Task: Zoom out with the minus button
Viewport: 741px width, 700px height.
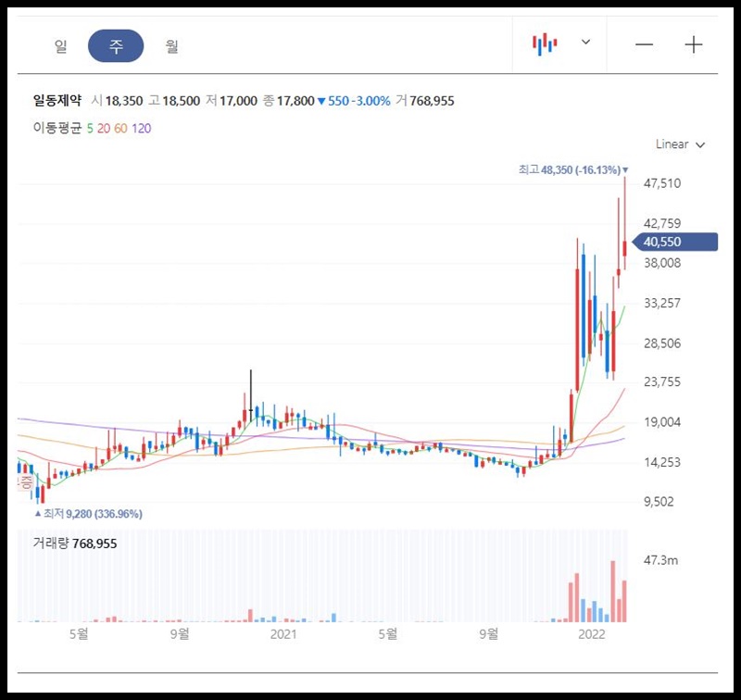Action: (x=644, y=44)
